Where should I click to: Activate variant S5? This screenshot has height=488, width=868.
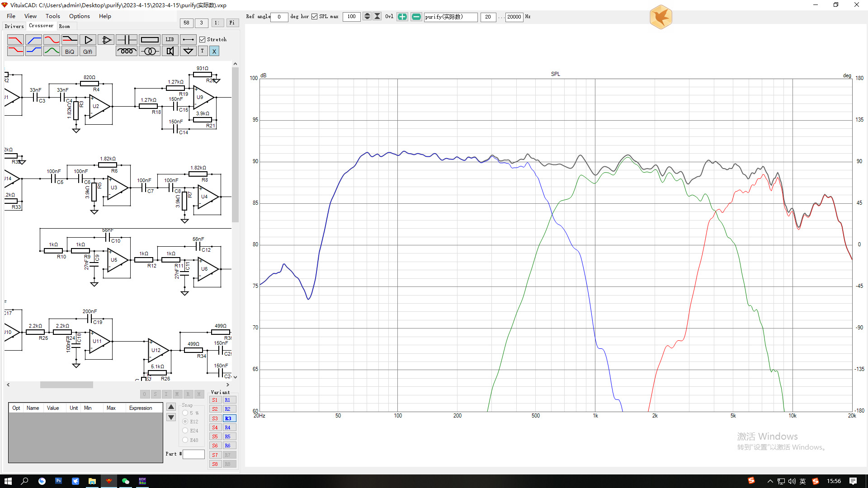pos(215,436)
